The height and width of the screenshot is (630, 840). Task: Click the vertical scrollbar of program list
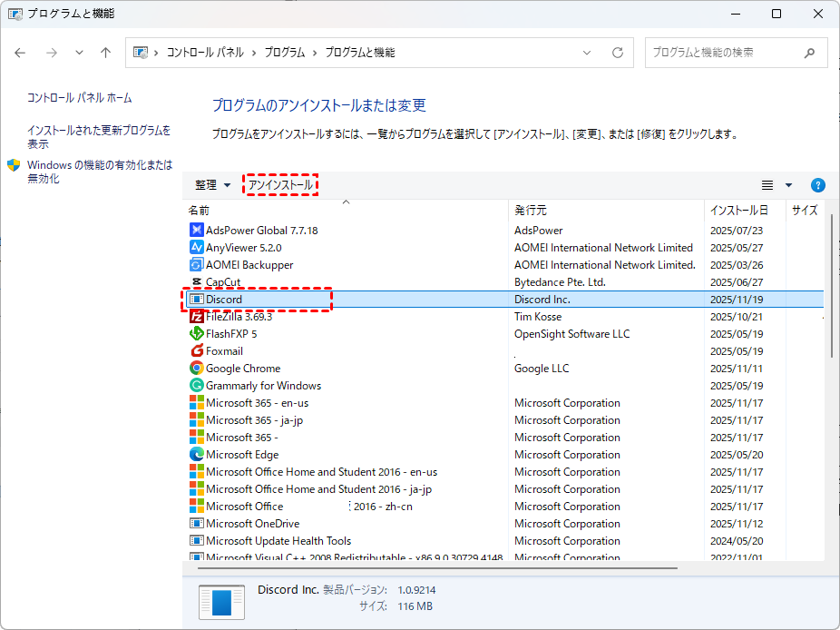[x=831, y=290]
